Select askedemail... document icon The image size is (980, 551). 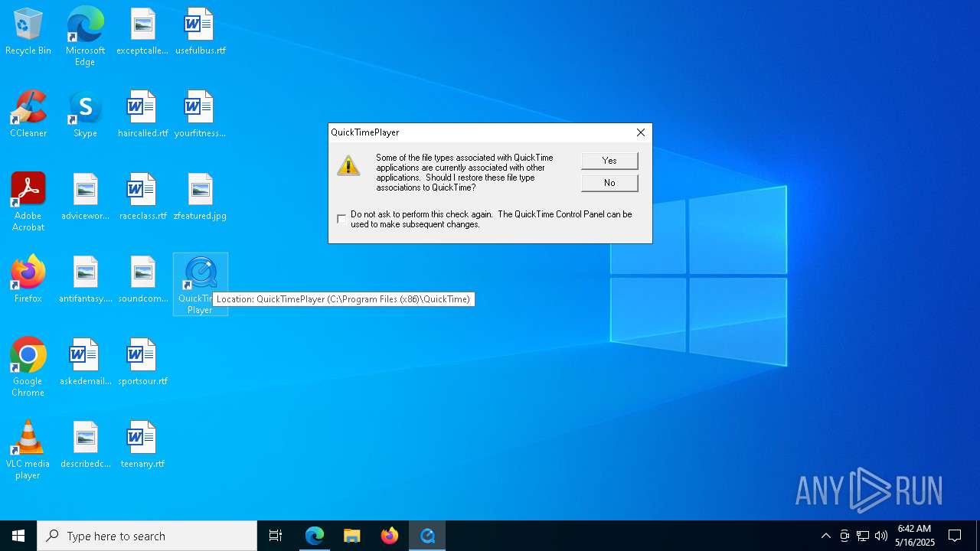point(85,362)
